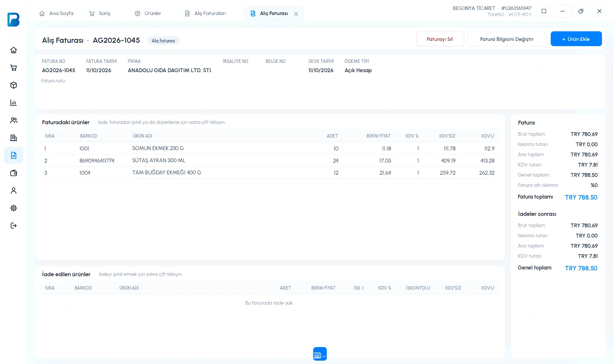Click the logout icon in sidebar
Screen dimensions: 613x364
click(13, 226)
